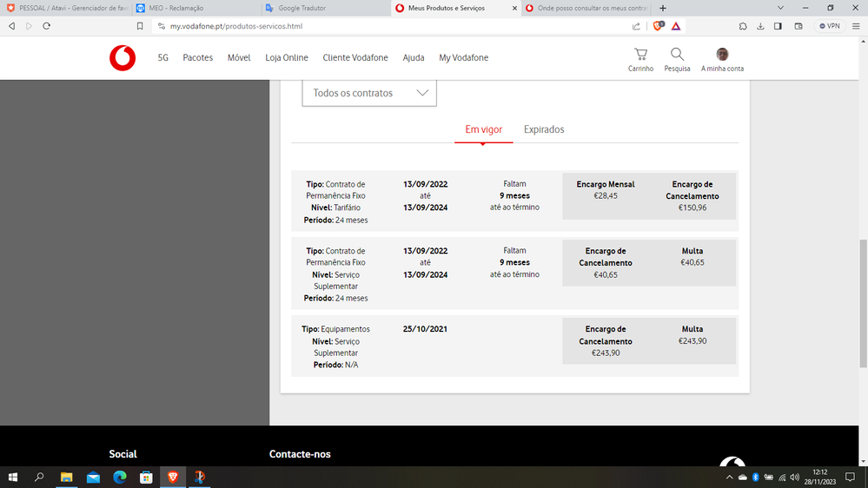Image resolution: width=868 pixels, height=488 pixels.
Task: Open Microsoft Edge from the taskbar
Action: [x=119, y=478]
